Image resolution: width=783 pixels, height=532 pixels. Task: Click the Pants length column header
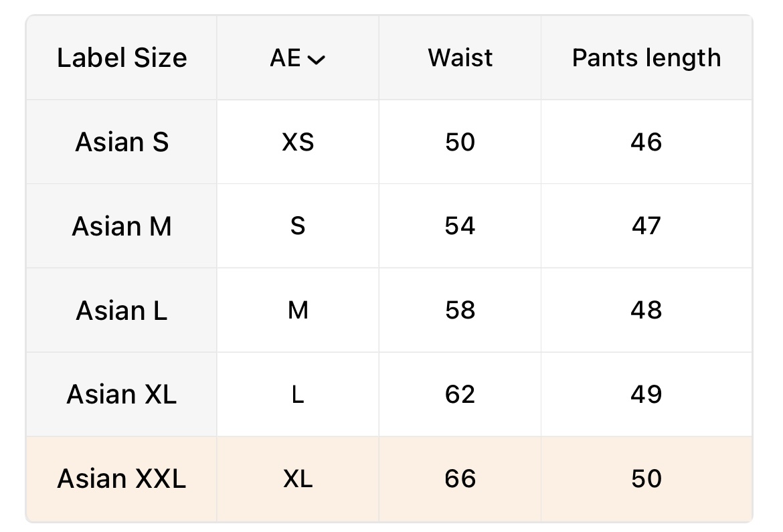[646, 58]
